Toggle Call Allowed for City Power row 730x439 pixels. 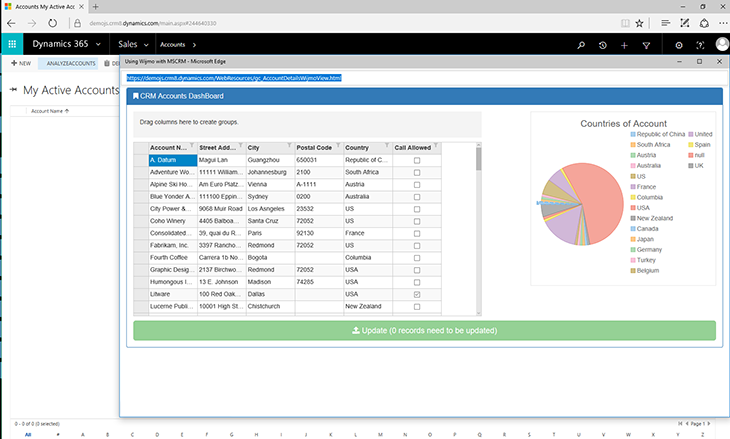coord(417,209)
